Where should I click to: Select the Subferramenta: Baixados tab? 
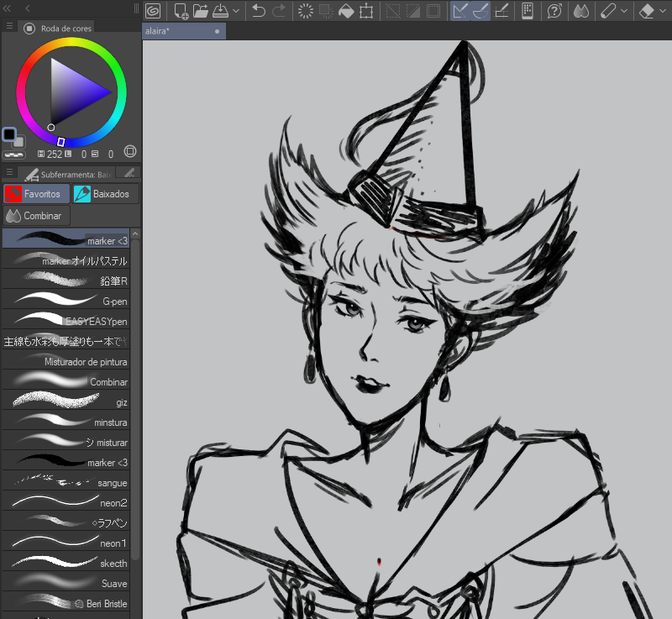67,174
